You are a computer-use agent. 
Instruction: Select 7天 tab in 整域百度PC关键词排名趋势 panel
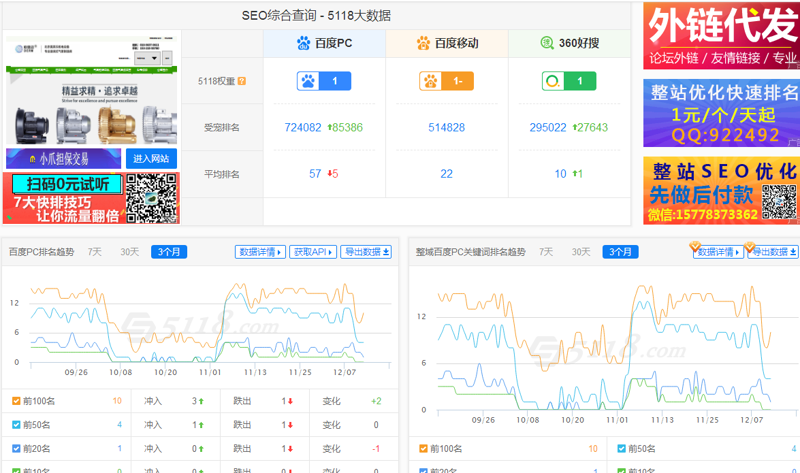[x=546, y=252]
